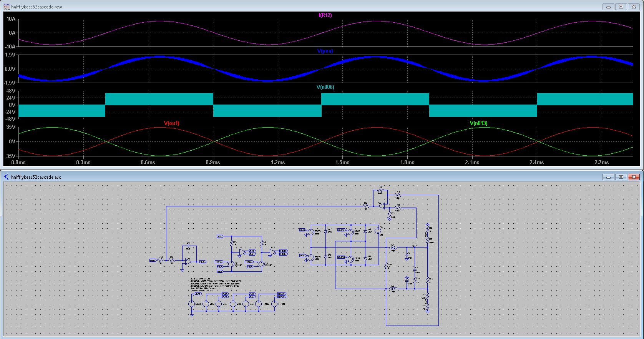Screen dimensions: 644x339
Task: Select Schmitt buffer A1 in the schematic
Action: pyautogui.click(x=242, y=252)
